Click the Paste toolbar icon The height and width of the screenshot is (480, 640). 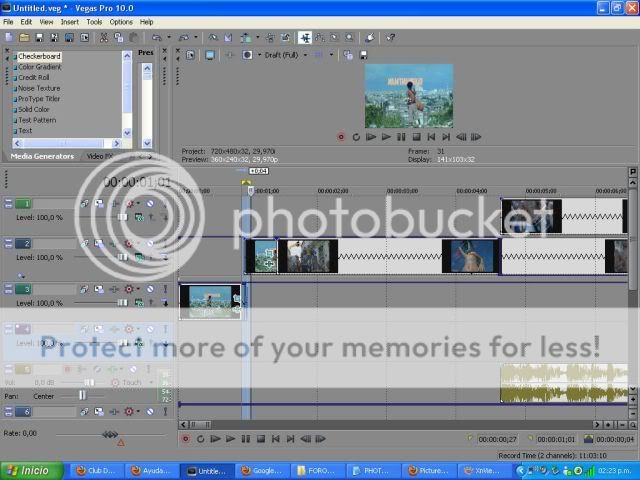133,38
